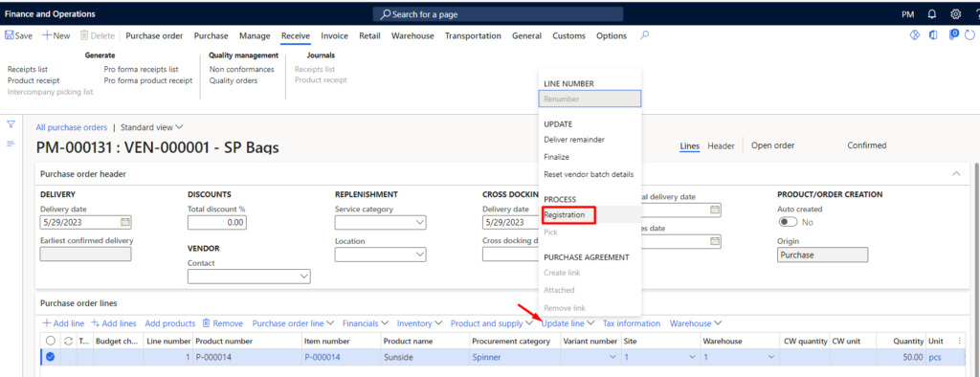Open item number P-000014 link
The width and height of the screenshot is (980, 377).
[322, 357]
